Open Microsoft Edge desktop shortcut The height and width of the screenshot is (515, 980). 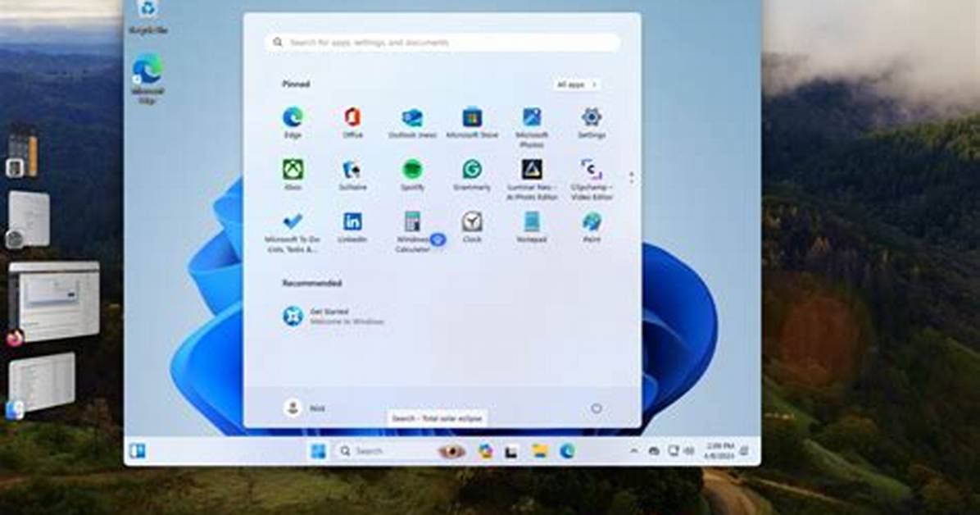click(147, 80)
